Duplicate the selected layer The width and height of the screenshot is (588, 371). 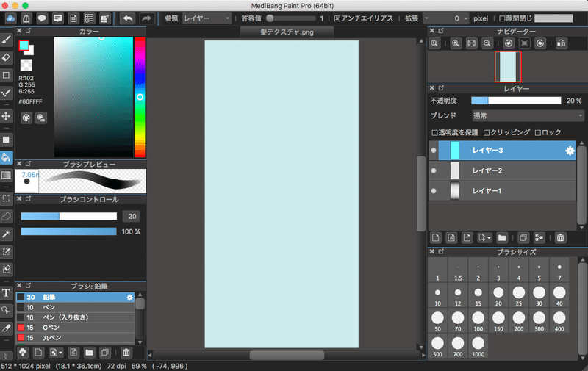[x=523, y=237]
